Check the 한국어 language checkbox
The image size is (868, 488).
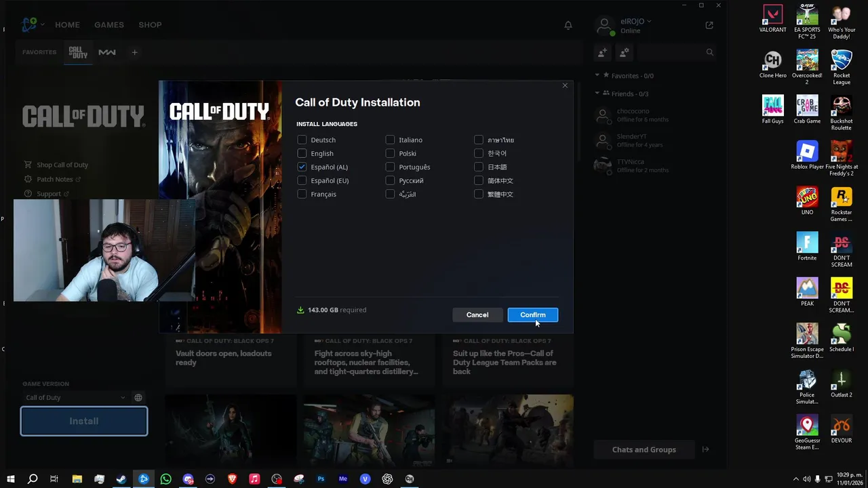tap(479, 153)
